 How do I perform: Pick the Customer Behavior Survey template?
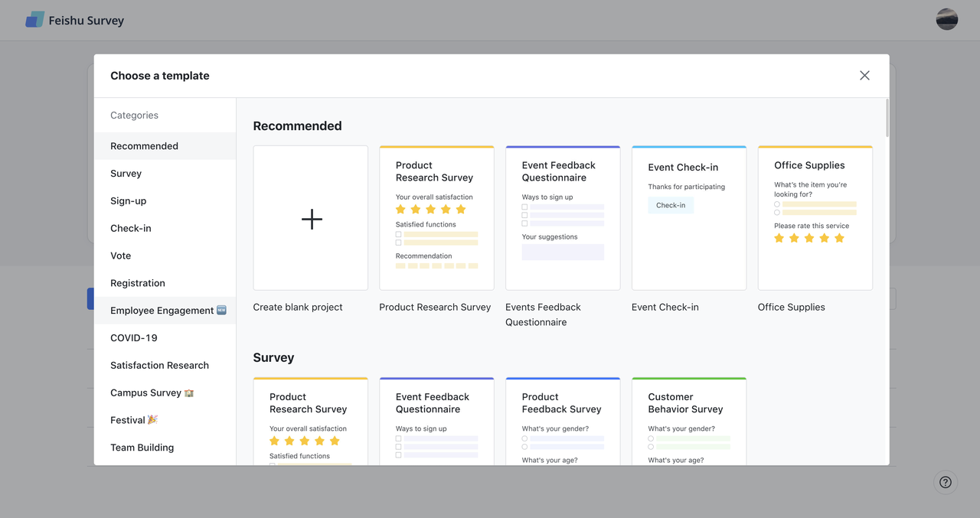pos(689,422)
